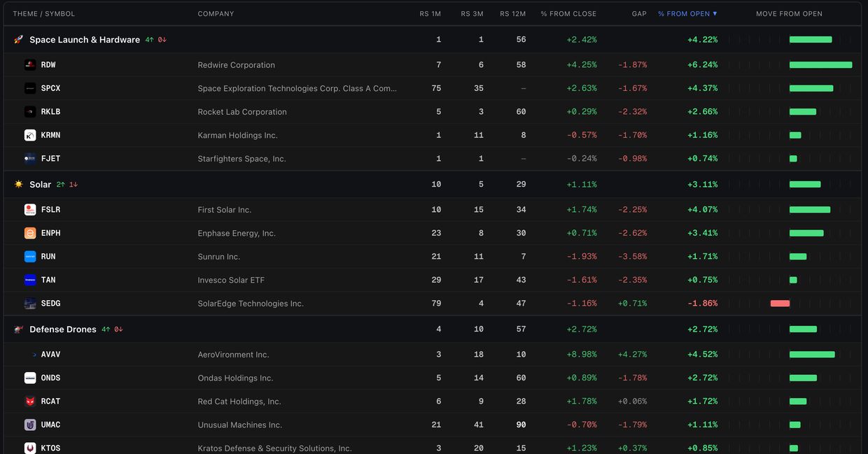Click the SPCX company logo icon
Image resolution: width=868 pixels, height=454 pixels.
[30, 88]
